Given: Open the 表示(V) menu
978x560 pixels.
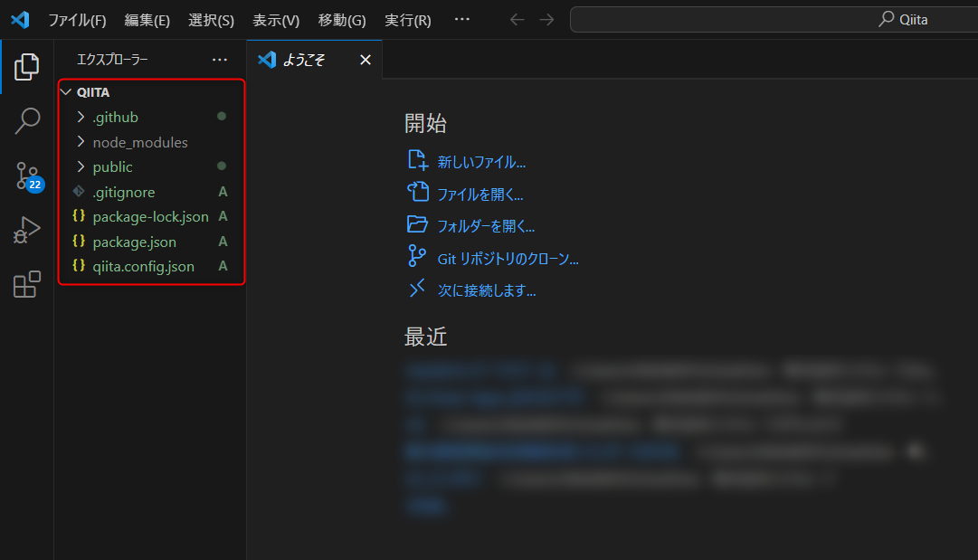Looking at the screenshot, I should point(276,20).
